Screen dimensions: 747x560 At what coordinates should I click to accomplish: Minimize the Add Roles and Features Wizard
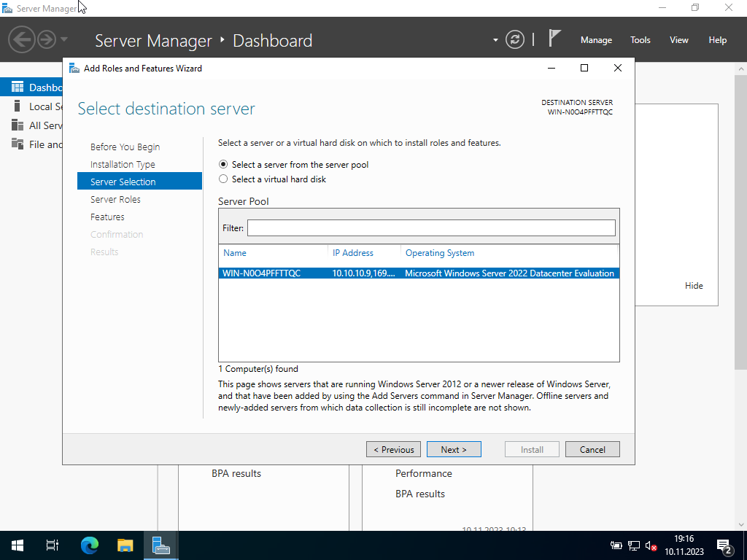[551, 68]
